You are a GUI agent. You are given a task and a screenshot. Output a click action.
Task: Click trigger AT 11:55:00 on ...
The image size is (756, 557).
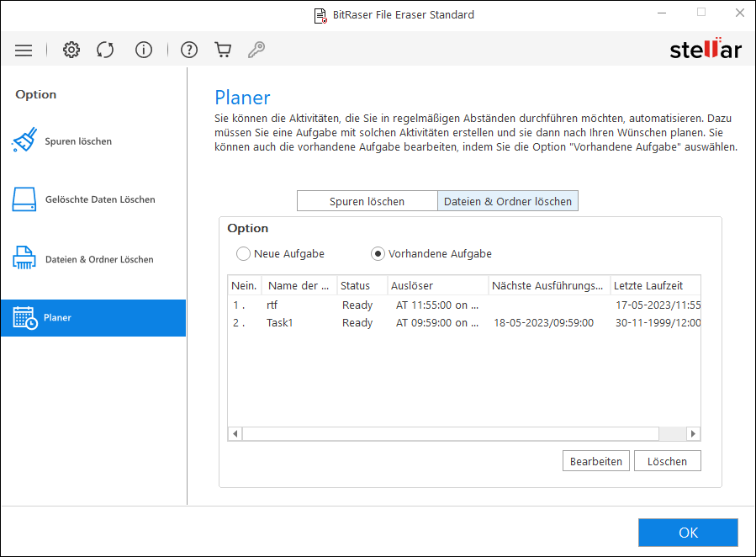(437, 305)
